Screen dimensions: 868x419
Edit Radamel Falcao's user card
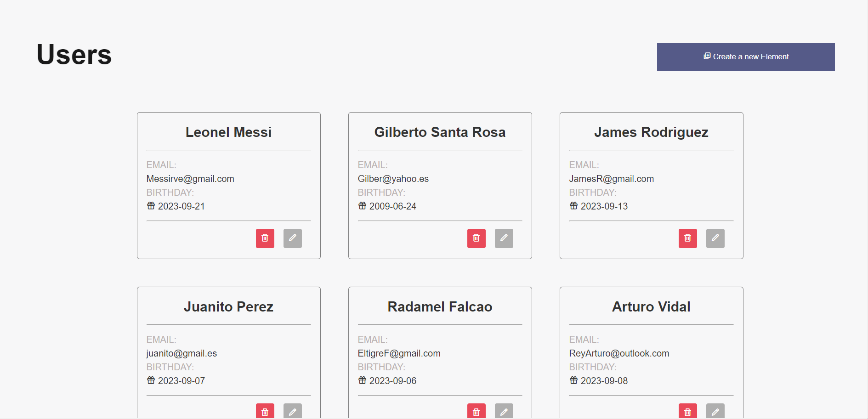point(504,411)
